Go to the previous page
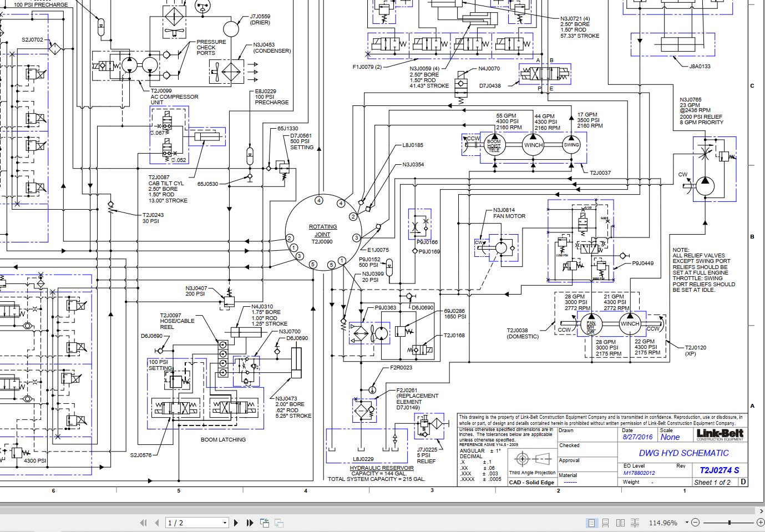This screenshot has height=532, width=765. (157, 523)
